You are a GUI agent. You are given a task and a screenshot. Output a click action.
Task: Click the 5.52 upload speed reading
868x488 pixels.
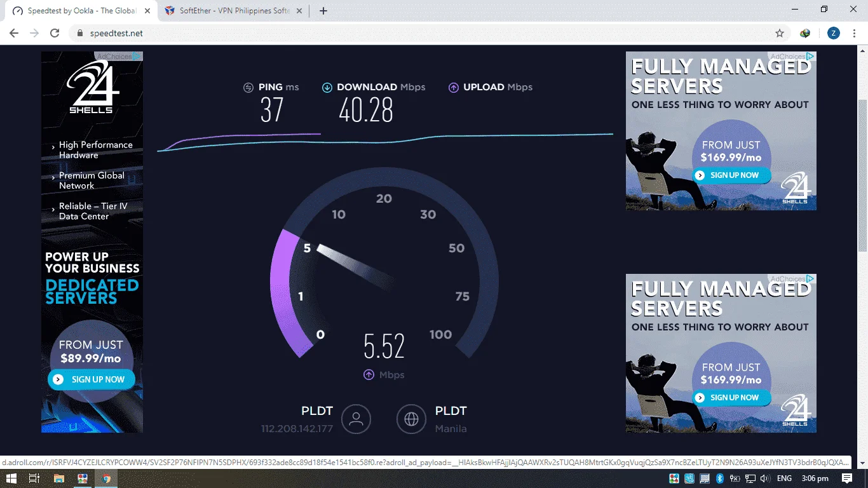tap(384, 346)
